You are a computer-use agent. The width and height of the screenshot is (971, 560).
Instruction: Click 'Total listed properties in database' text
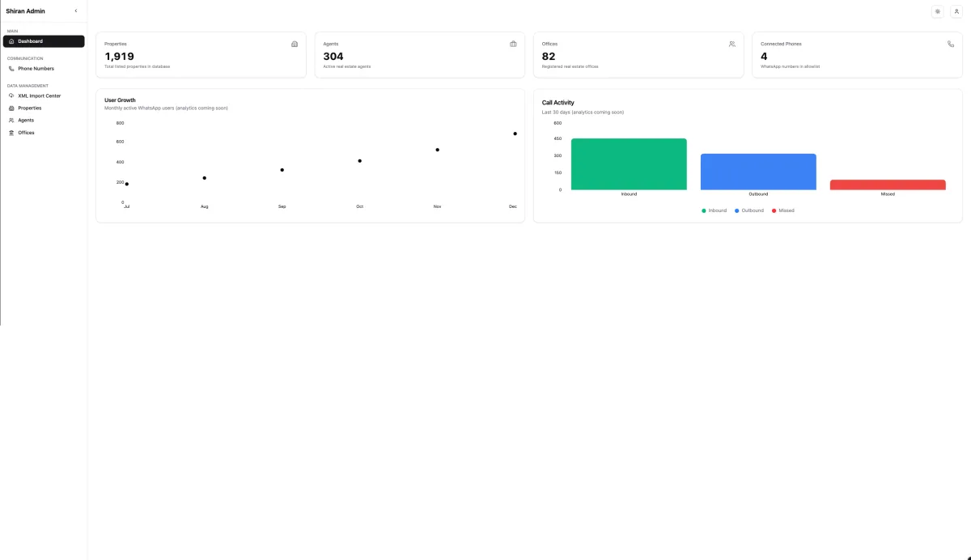tap(138, 66)
